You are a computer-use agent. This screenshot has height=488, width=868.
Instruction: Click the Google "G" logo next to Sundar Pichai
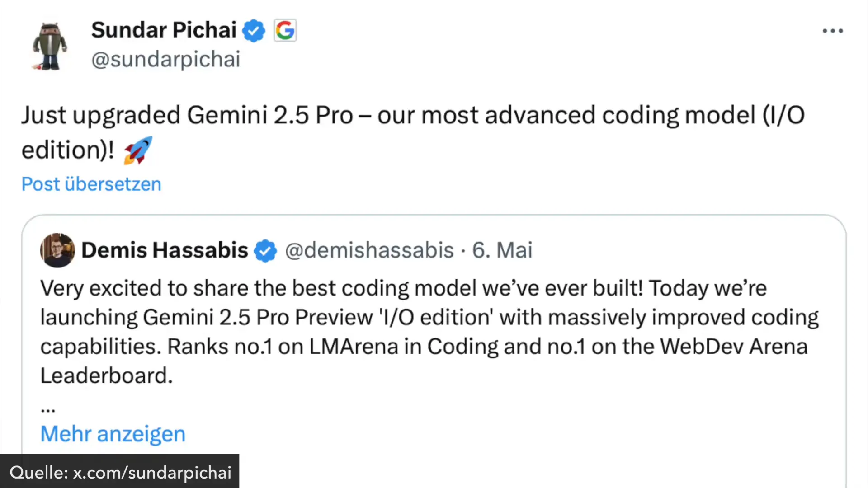pos(284,30)
